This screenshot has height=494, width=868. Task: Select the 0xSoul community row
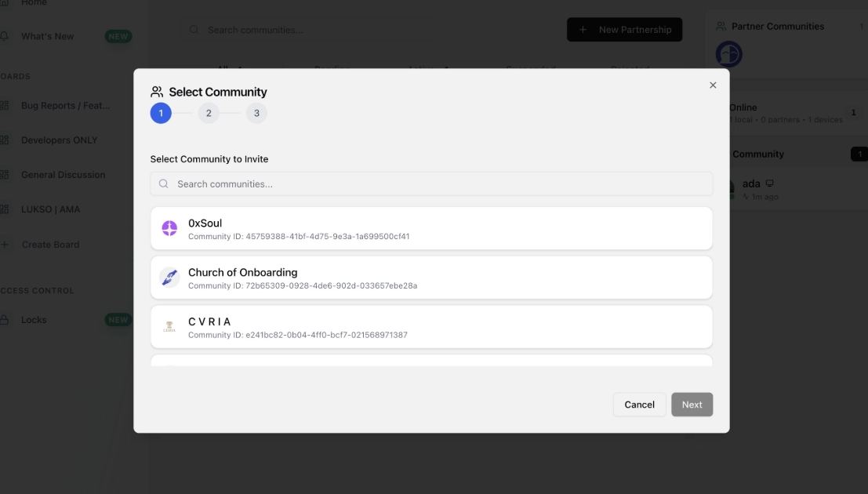(431, 228)
